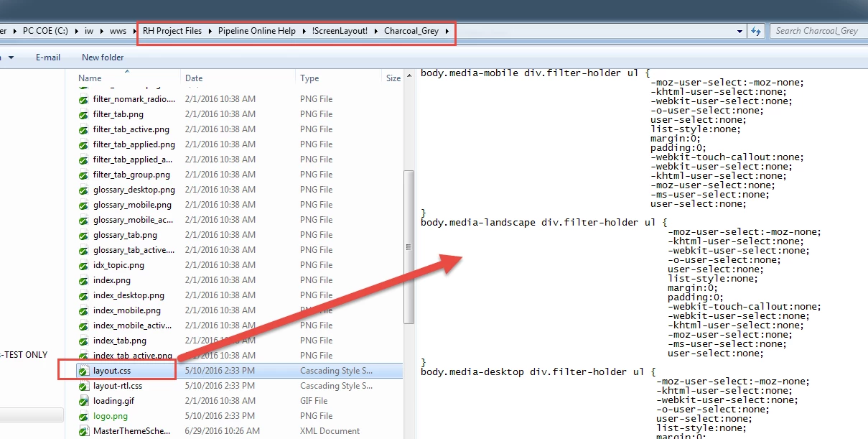Expand the arrow after Pipeline Online Help breadcrumb

pyautogui.click(x=303, y=31)
